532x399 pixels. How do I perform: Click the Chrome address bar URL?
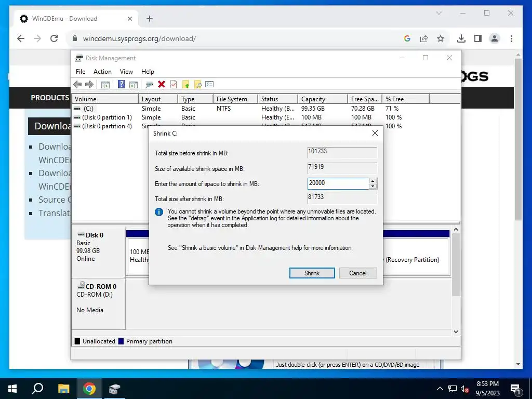[139, 38]
